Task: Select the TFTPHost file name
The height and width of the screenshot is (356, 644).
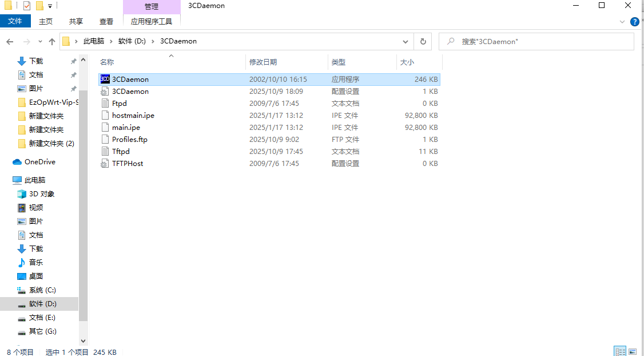Action: pos(128,163)
